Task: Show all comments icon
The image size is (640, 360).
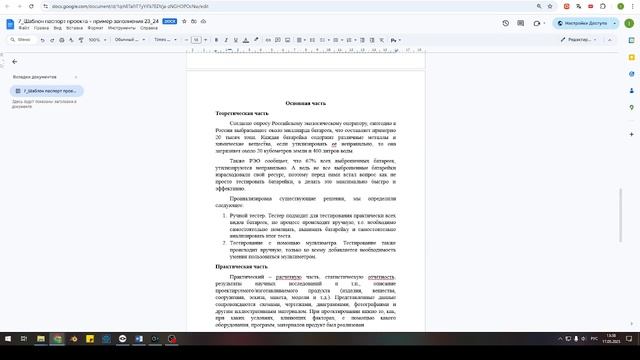Action: click(x=520, y=23)
